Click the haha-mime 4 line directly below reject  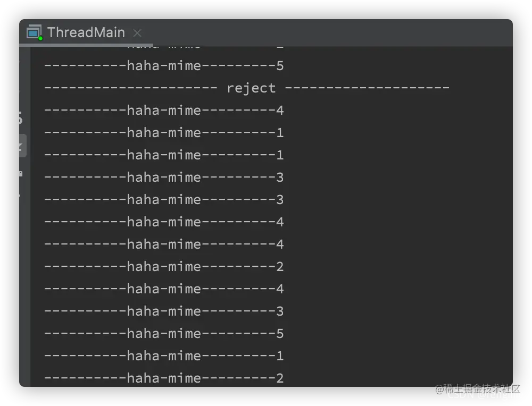click(164, 111)
